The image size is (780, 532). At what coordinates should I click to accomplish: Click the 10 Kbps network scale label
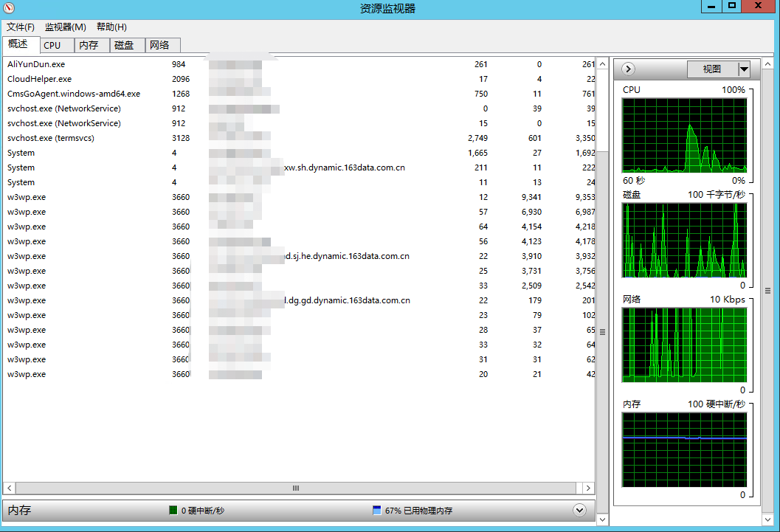(728, 300)
